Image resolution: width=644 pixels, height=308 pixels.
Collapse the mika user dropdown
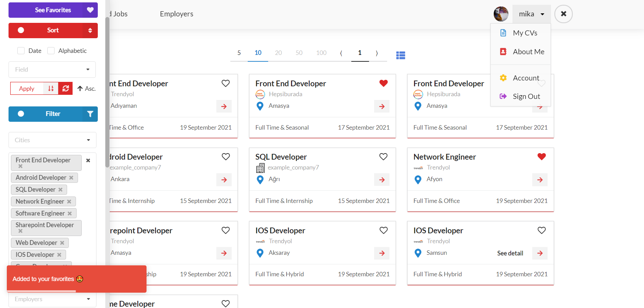tap(532, 14)
